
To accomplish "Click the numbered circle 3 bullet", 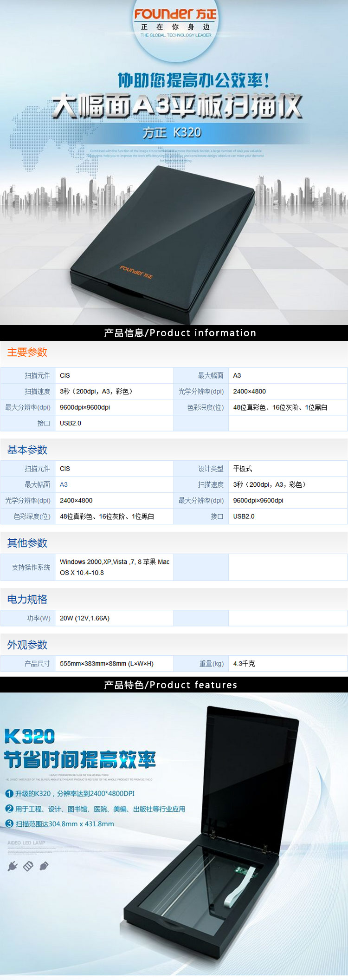I will (x=9, y=823).
